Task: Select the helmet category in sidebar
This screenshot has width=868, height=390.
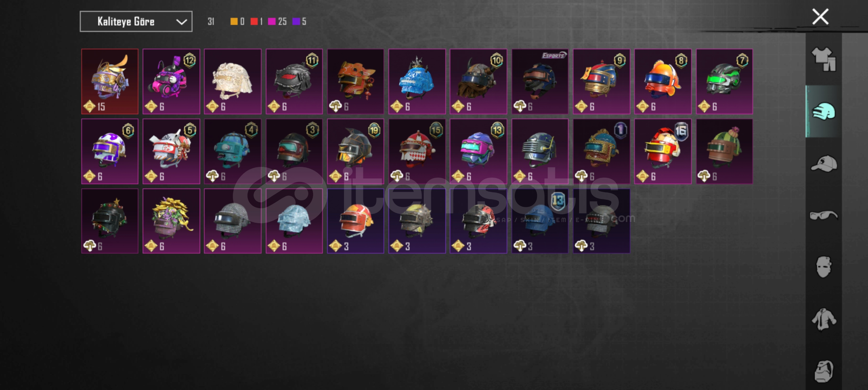Action: (824, 112)
